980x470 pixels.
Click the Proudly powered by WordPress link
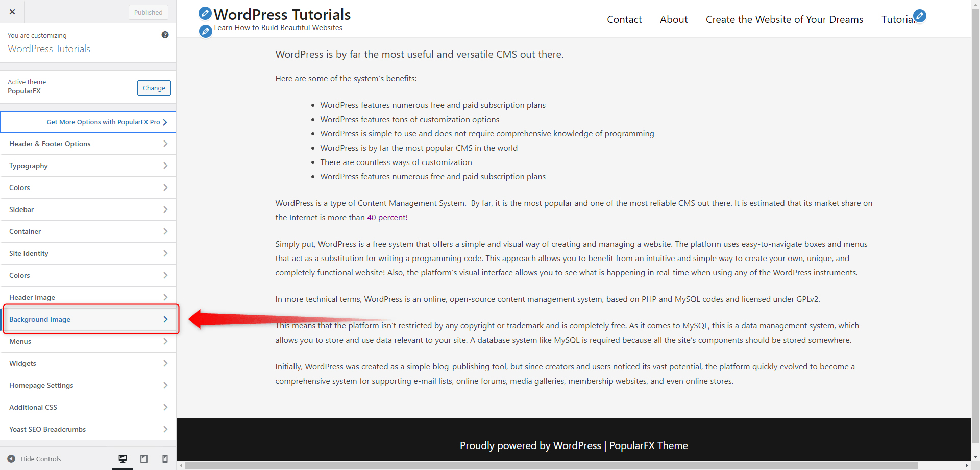coord(530,445)
